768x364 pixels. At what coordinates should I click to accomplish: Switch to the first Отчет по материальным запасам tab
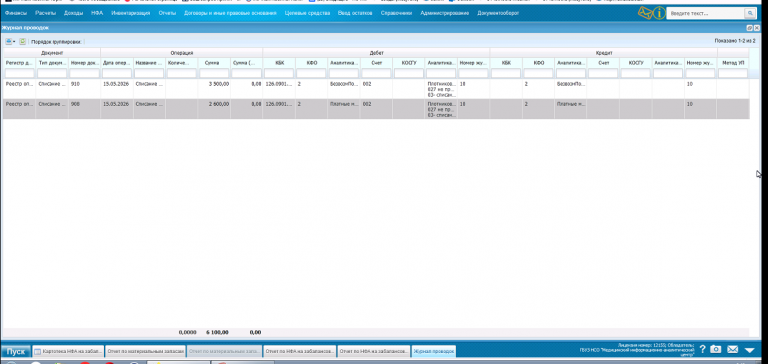(x=145, y=351)
